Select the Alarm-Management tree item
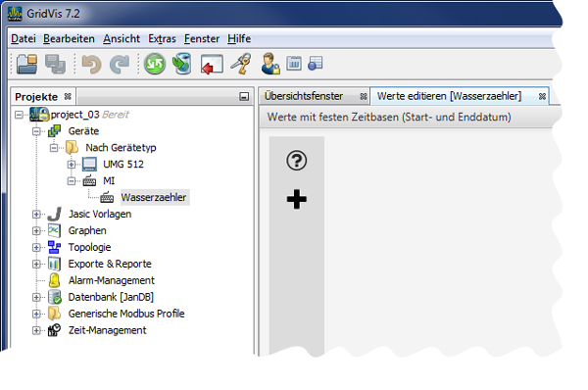 (x=112, y=280)
